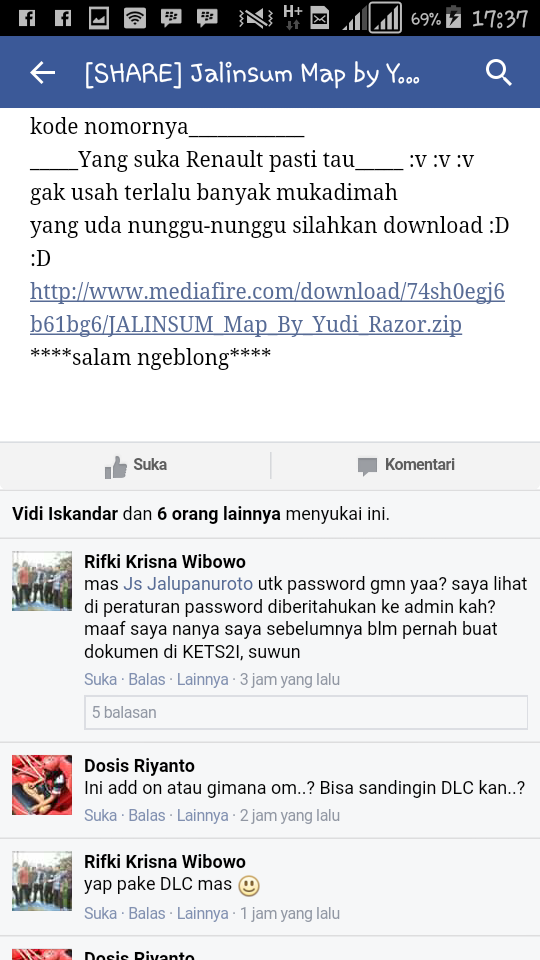
Task: Open the mediafire download link
Action: (268, 308)
